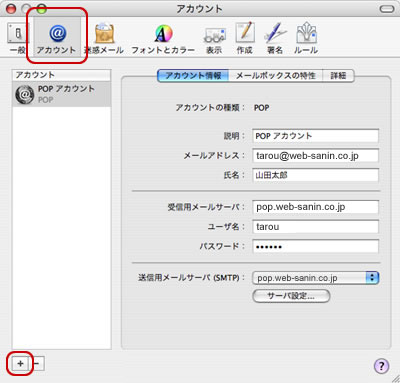
Task: Expand the SMTP outgoing server dropdown
Action: tap(316, 278)
